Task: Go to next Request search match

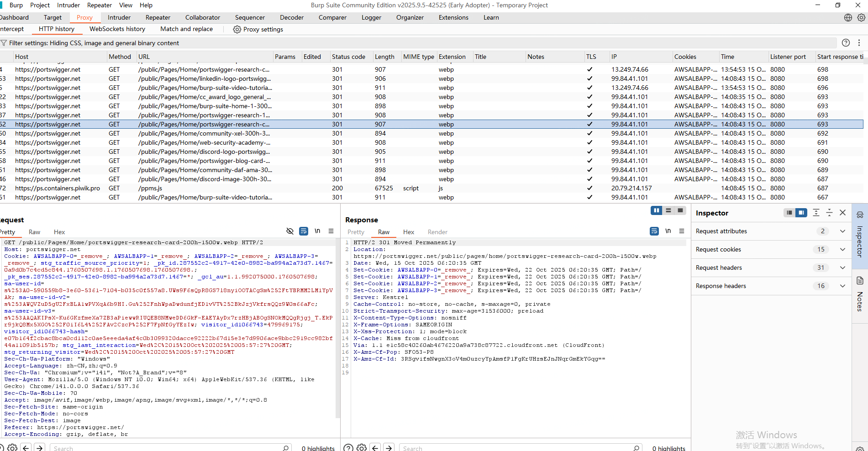Action: coord(40,448)
